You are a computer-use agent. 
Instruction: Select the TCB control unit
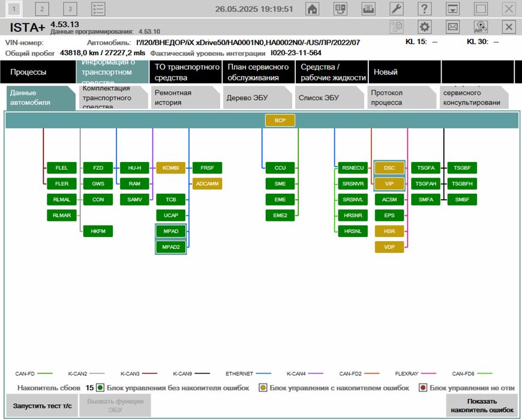[x=171, y=199]
